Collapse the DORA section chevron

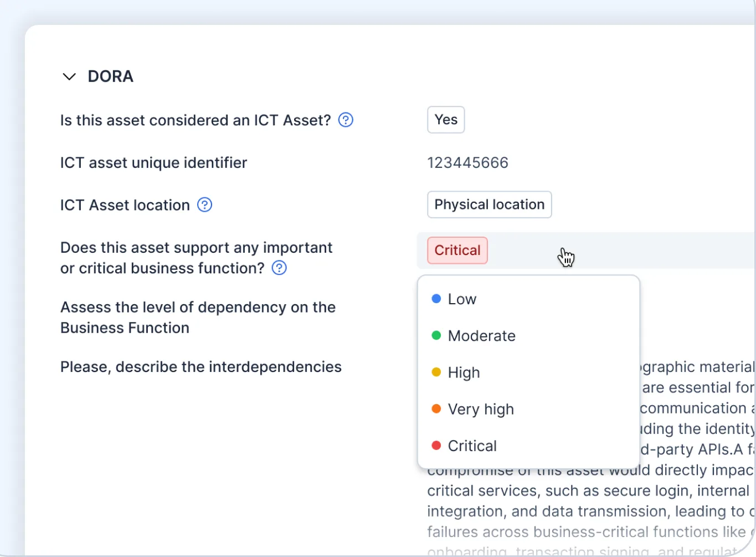tap(69, 76)
